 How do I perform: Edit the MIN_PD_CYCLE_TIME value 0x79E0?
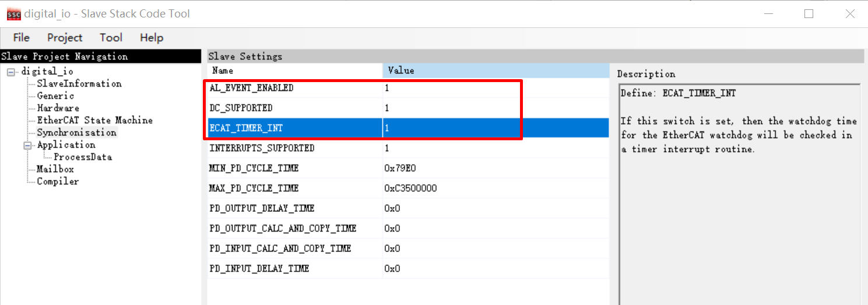point(496,168)
